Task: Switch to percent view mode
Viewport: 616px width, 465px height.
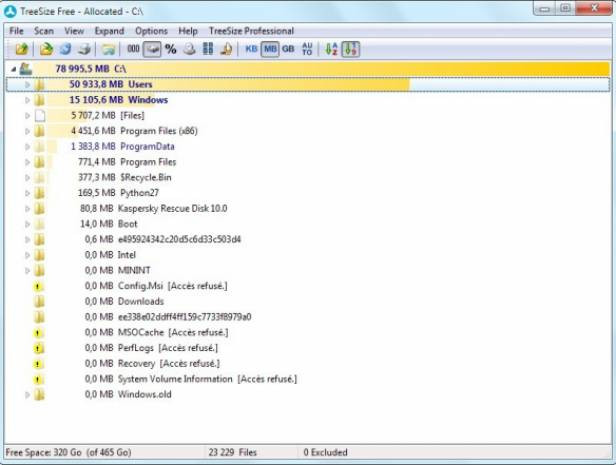Action: pos(170,49)
